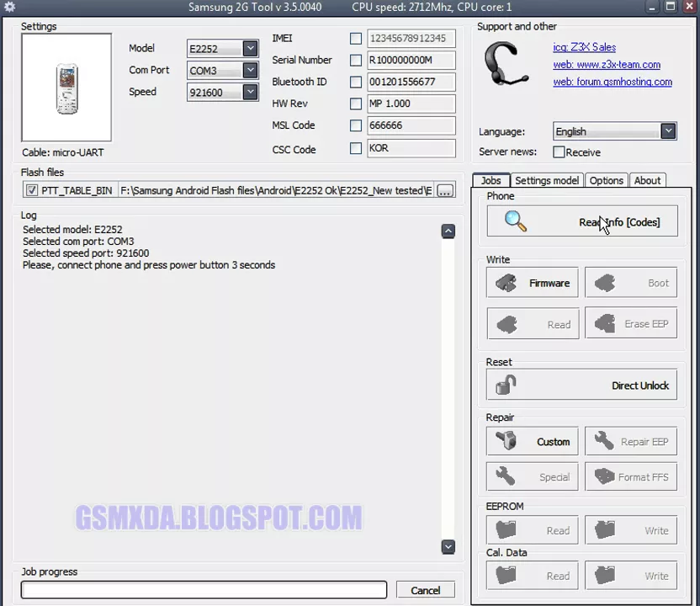Screen dimensions: 700x606
Task: Enable the Bluetooth ID checkbox
Action: click(x=356, y=82)
